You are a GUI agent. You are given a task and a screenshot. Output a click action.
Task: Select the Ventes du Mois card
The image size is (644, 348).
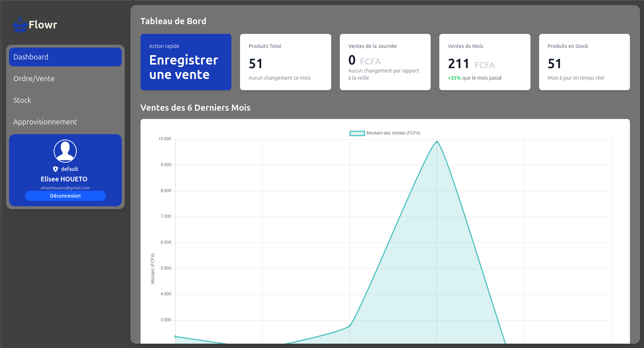[x=484, y=62]
